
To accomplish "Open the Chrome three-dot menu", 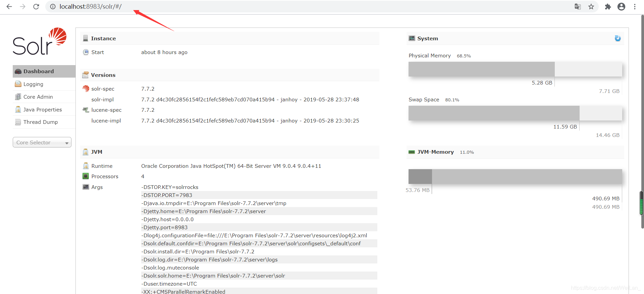I will coord(635,6).
